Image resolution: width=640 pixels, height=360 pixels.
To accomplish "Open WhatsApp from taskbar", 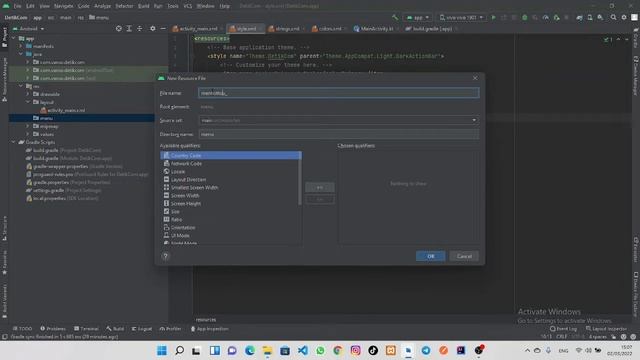I will pos(320,350).
